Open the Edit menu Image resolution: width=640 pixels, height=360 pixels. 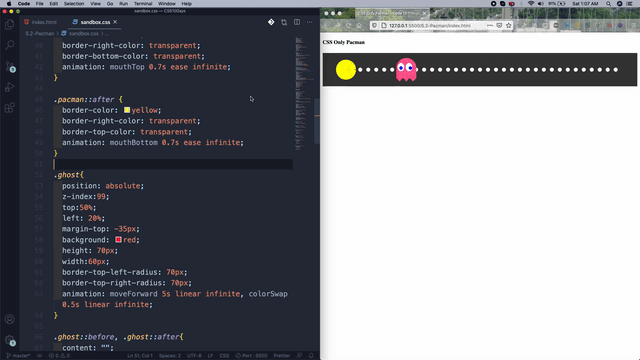tap(53, 4)
